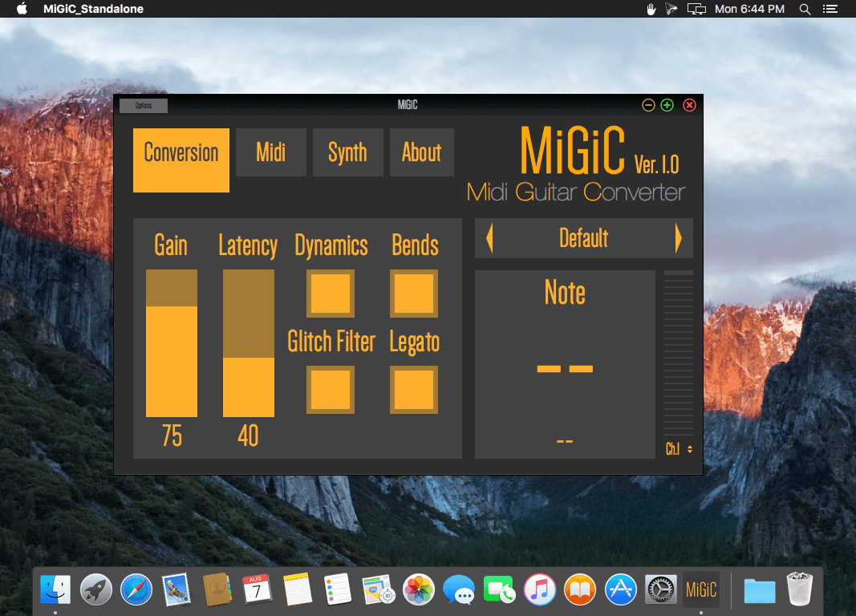Adjust the Gain slider bar

[x=172, y=343]
